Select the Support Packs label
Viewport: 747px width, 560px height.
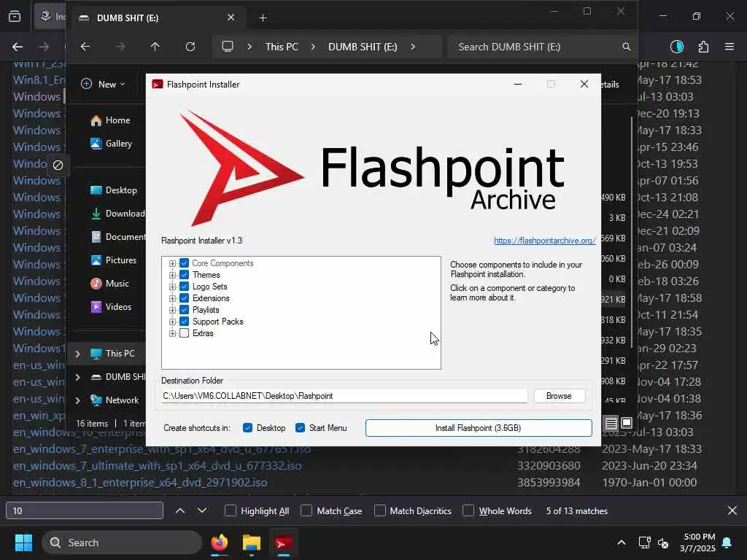tap(217, 322)
